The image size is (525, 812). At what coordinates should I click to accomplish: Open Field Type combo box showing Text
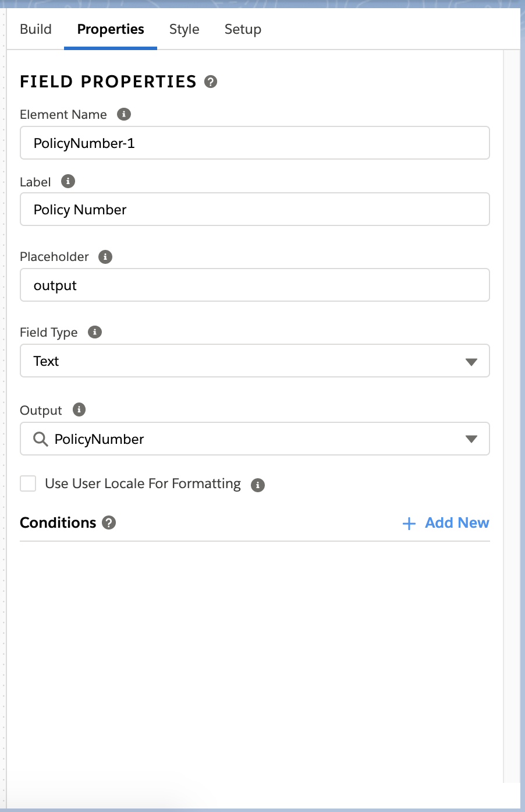point(255,361)
